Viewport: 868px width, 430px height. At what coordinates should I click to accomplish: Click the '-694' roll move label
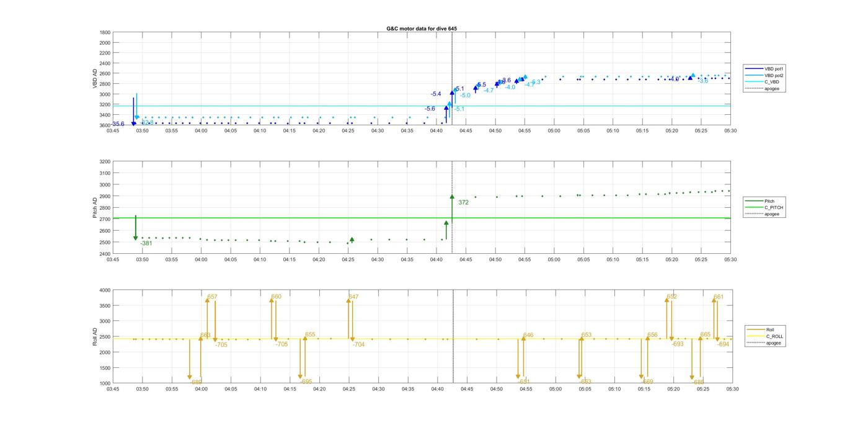click(723, 344)
